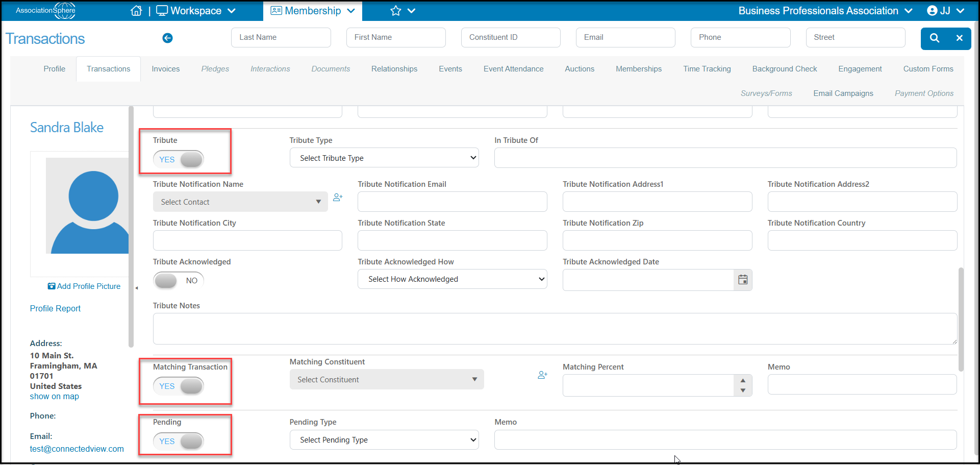Open the Email Campaigns tab
This screenshot has height=465, width=980.
[x=843, y=93]
